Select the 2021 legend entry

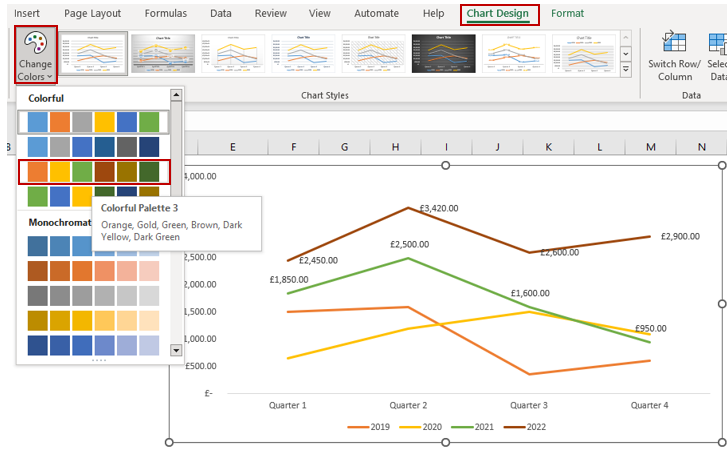click(472, 427)
